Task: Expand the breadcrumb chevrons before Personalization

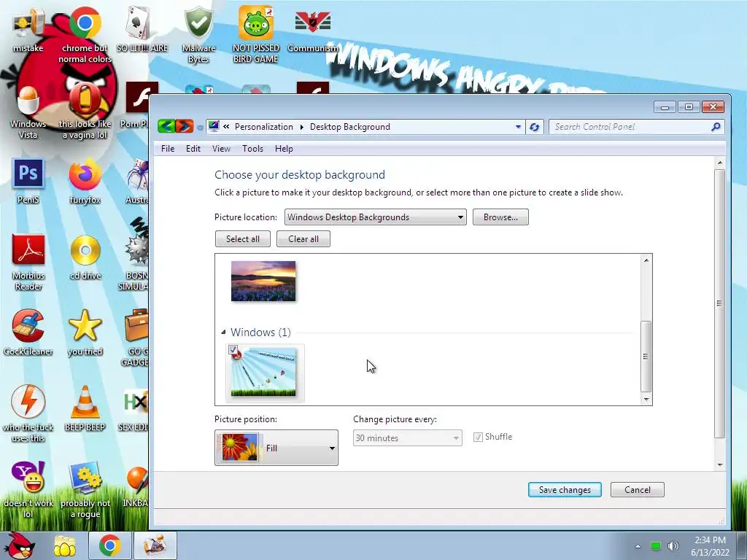Action: click(x=226, y=127)
